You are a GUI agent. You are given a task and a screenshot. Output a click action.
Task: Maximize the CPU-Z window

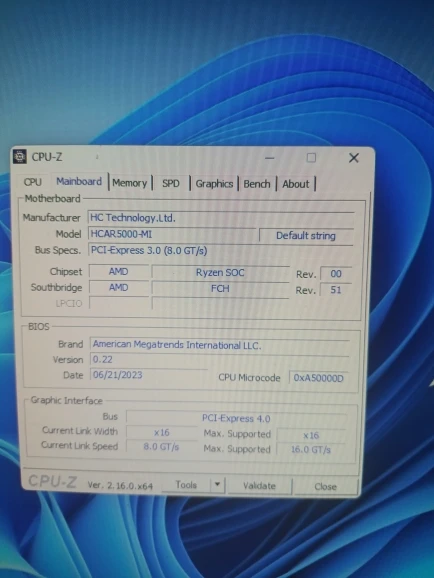pyautogui.click(x=311, y=158)
